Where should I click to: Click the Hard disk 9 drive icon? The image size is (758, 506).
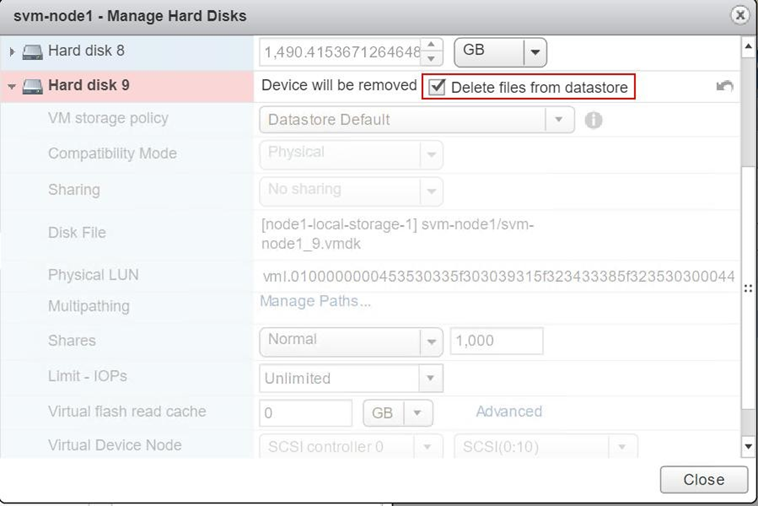[x=33, y=86]
